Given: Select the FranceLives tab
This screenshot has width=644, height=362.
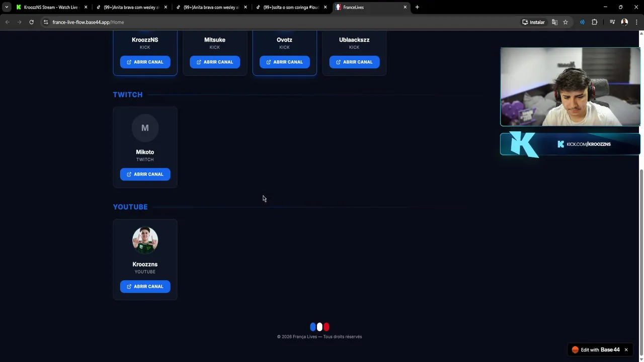Looking at the screenshot, I should [x=371, y=7].
